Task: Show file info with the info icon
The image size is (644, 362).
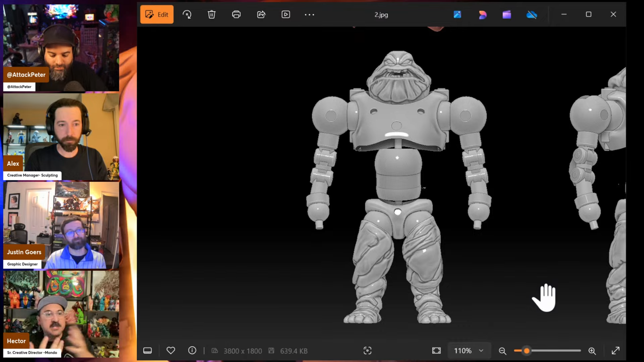Action: [x=192, y=351]
